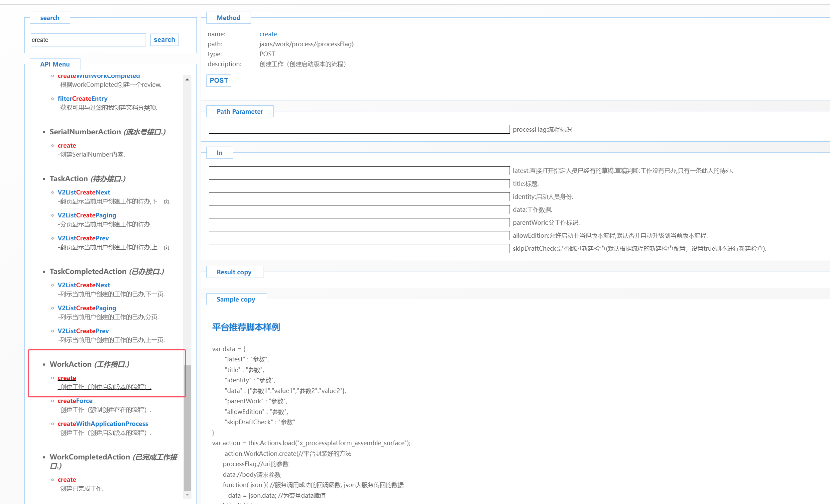This screenshot has height=504, width=830.
Task: Open create under SerialNumberAction
Action: click(67, 146)
